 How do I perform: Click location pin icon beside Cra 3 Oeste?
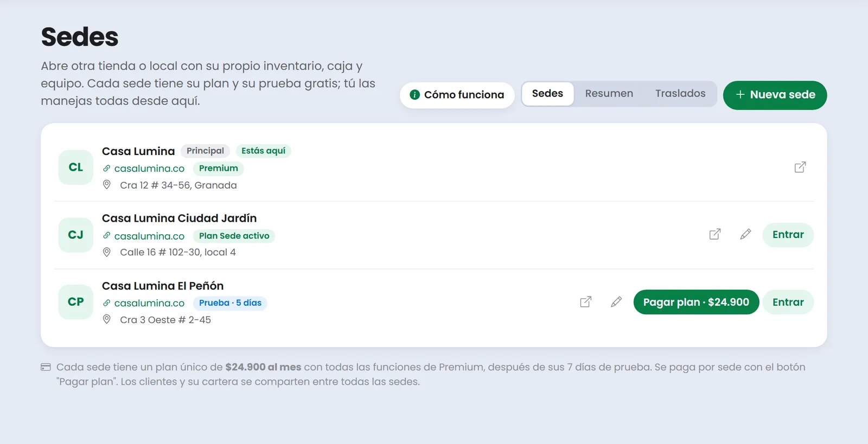(x=107, y=319)
